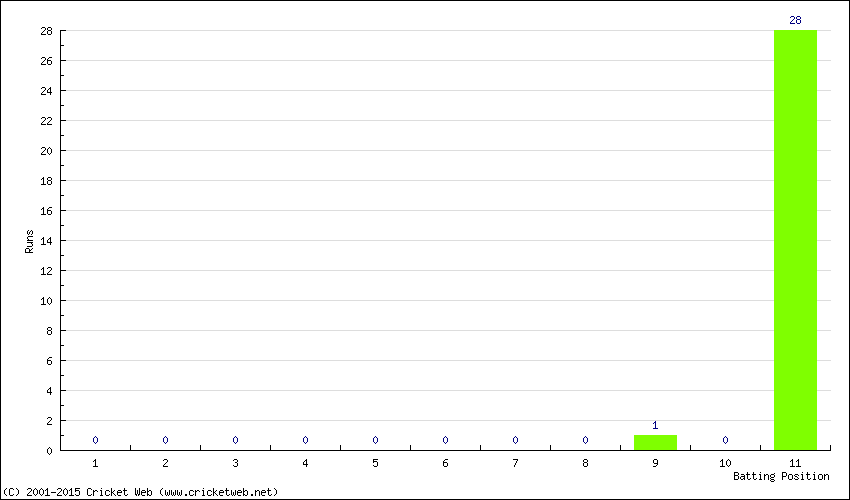
Task: Click y-axis tick label 6
Action: pos(50,361)
